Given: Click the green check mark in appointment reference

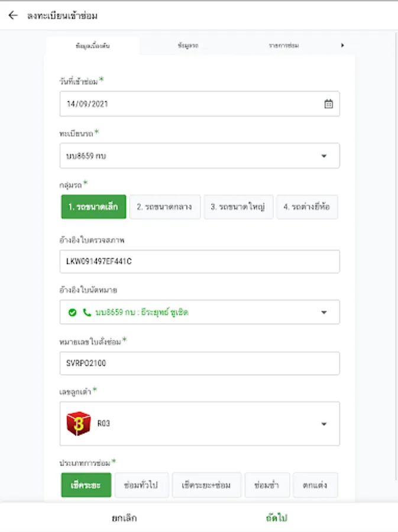Looking at the screenshot, I should tap(73, 312).
